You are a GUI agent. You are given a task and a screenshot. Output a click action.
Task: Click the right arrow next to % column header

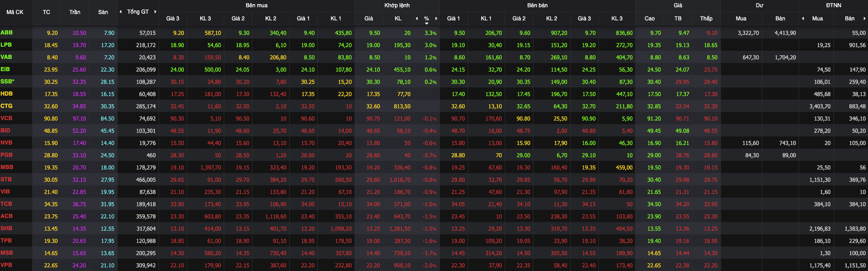click(x=436, y=19)
